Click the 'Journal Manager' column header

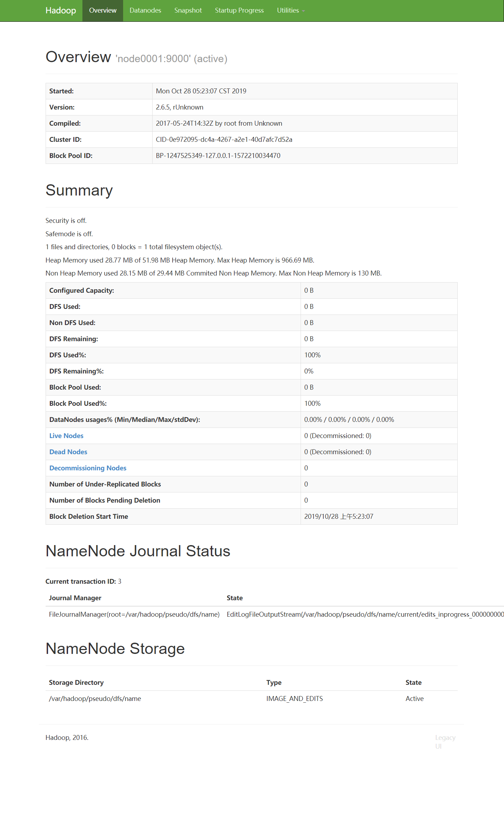[x=75, y=598]
